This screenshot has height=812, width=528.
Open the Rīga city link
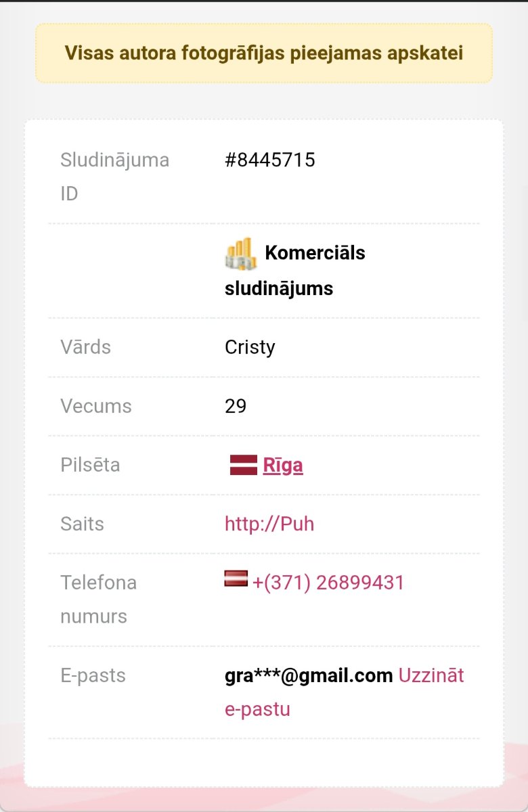point(283,466)
